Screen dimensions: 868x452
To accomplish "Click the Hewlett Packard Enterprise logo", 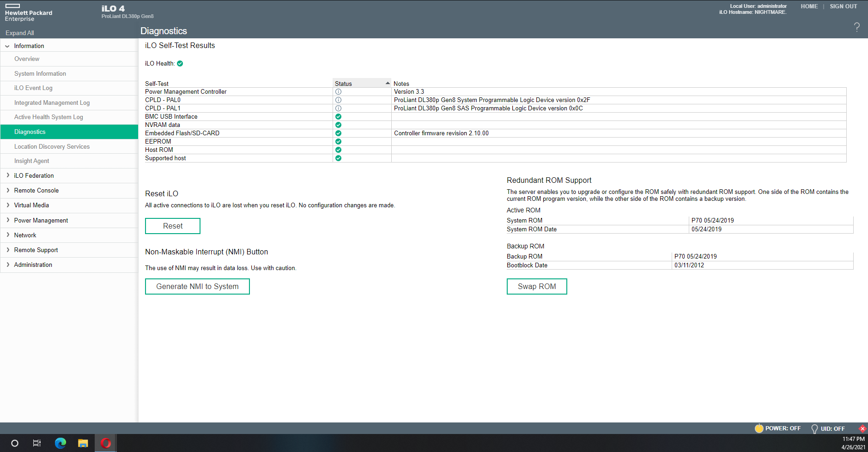I will pos(29,13).
